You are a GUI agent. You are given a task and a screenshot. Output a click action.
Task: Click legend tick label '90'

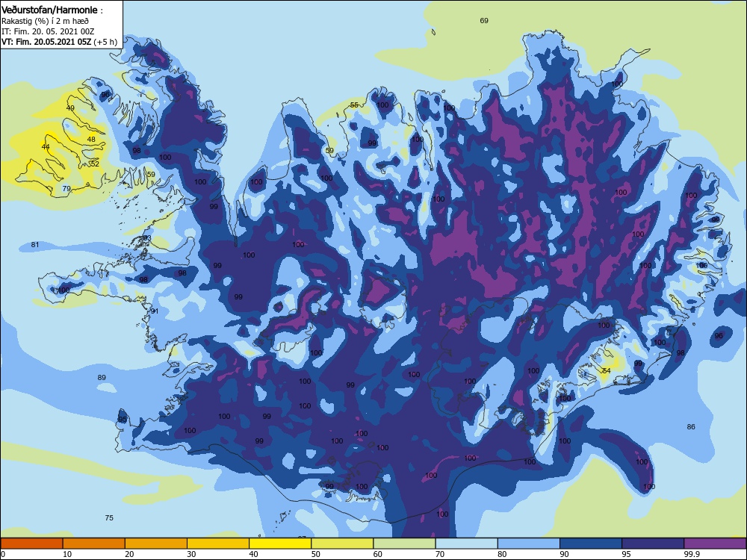point(565,554)
